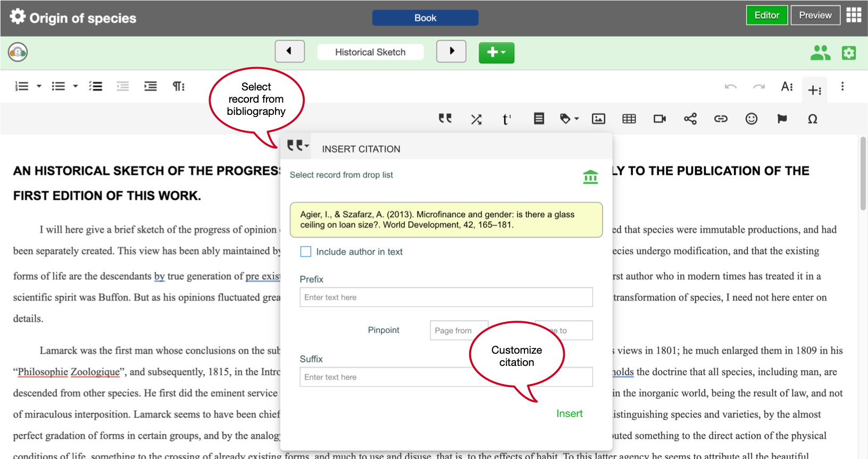Switch to Preview mode
The width and height of the screenshot is (868, 459).
(x=815, y=15)
